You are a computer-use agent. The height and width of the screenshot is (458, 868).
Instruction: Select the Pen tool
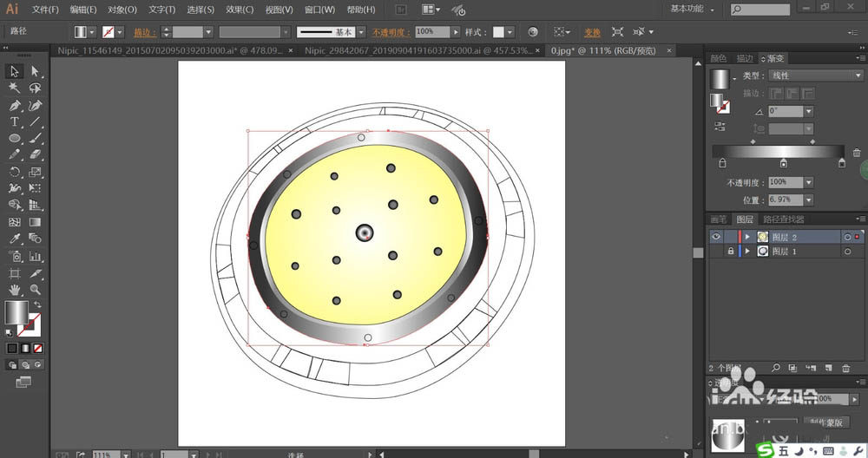click(x=15, y=105)
